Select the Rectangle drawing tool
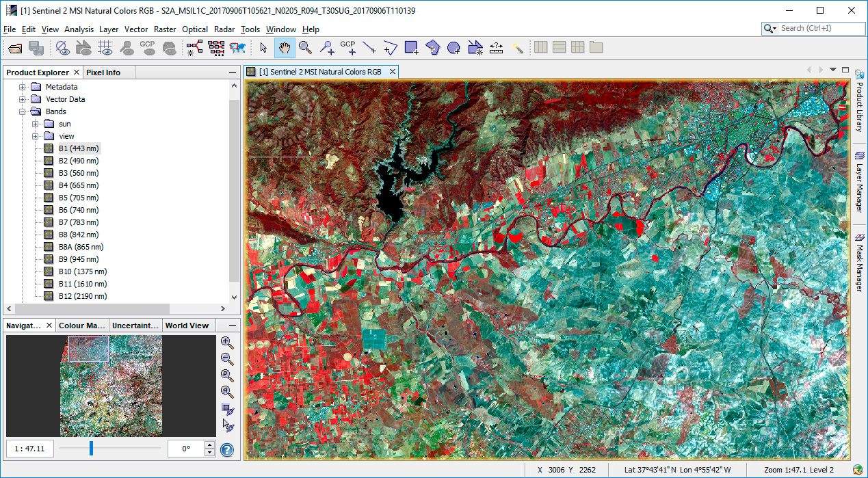 [411, 48]
